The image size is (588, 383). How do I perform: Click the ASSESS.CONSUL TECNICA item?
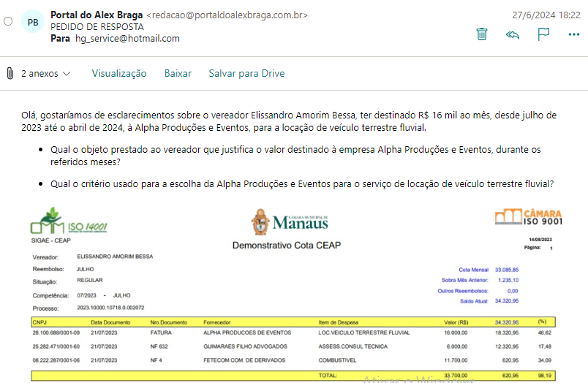click(x=353, y=346)
